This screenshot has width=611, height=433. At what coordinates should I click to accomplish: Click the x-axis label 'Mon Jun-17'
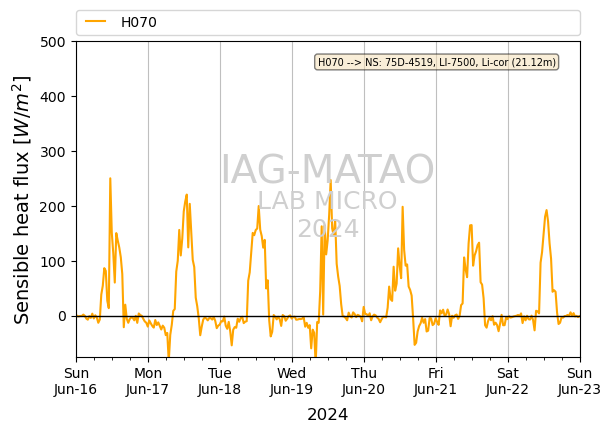(147, 381)
